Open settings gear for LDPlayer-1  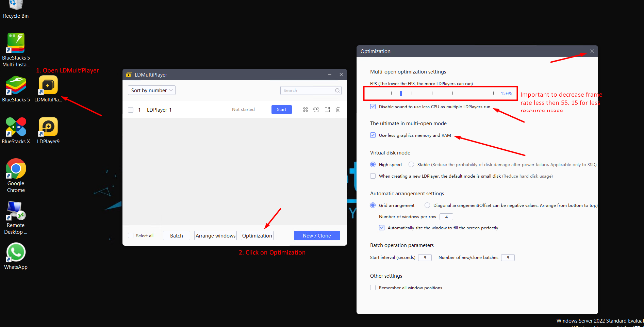(306, 110)
